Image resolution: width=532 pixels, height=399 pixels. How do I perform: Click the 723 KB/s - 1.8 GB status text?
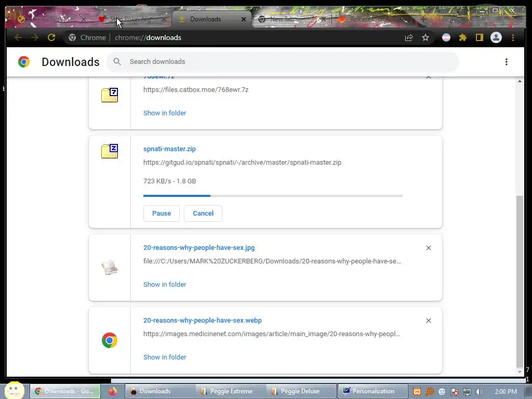[170, 181]
